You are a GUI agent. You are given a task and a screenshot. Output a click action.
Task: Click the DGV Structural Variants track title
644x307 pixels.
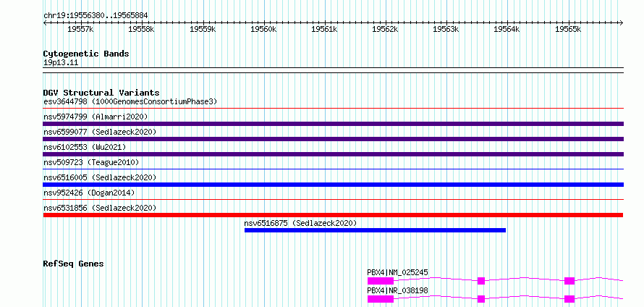[x=101, y=93]
